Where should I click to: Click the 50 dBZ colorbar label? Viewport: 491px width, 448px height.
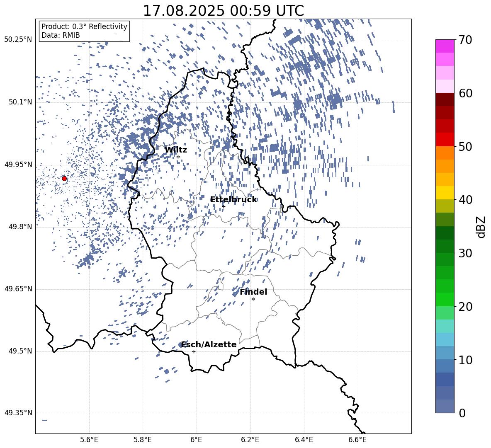pos(465,147)
